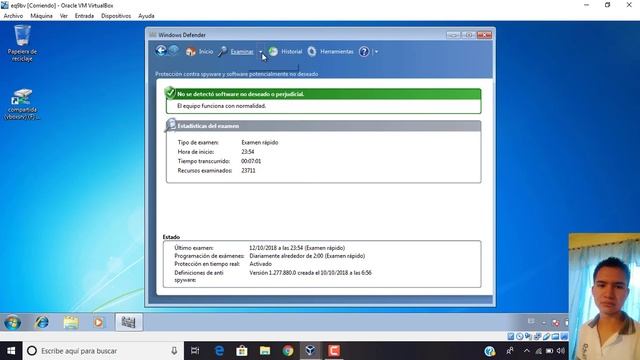The image size is (640, 360).
Task: Open host volume control icon
Action: (x=561, y=351)
